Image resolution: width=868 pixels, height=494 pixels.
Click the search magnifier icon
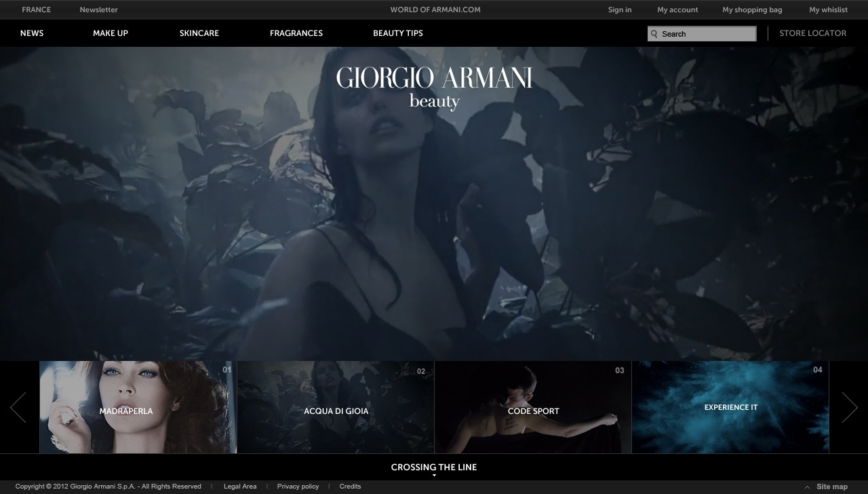pos(654,34)
